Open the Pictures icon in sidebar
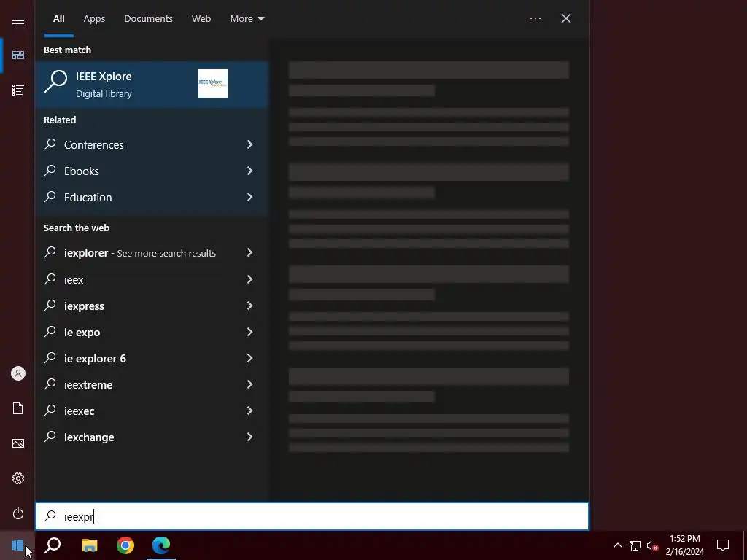Image resolution: width=747 pixels, height=560 pixels. pyautogui.click(x=18, y=443)
